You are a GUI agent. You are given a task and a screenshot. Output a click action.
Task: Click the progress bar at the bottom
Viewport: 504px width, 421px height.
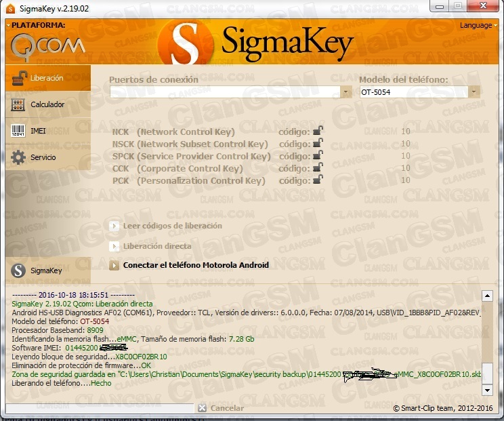coord(100,408)
